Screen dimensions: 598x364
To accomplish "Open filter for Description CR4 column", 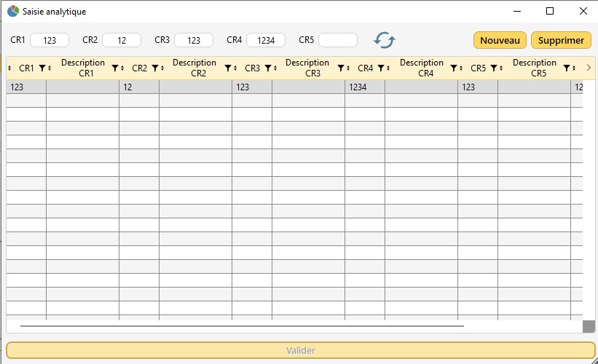I will pos(453,68).
